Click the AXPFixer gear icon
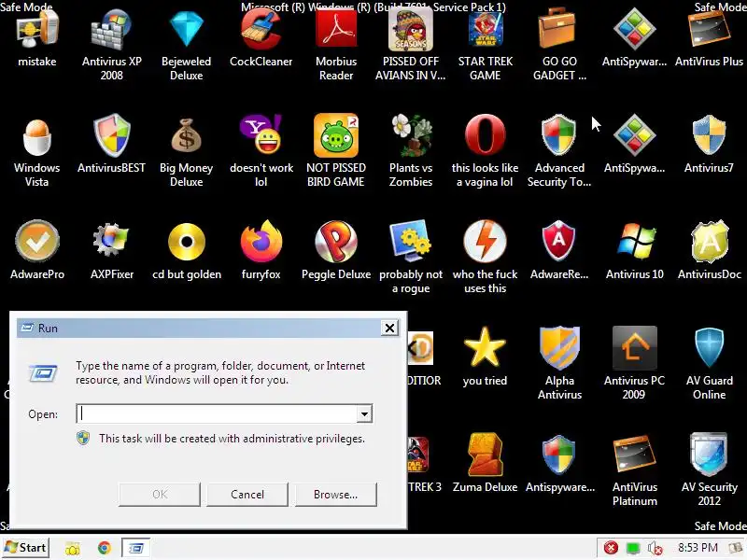The image size is (747, 560). (x=111, y=240)
